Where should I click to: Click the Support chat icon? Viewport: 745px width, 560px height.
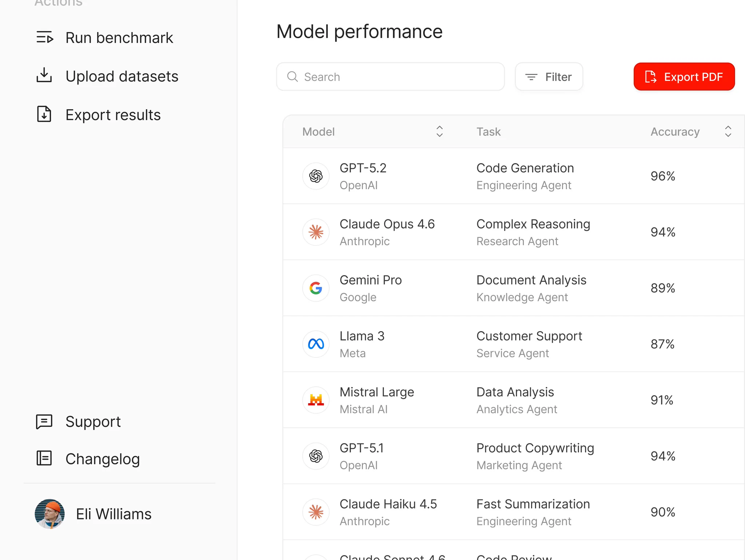(x=44, y=422)
